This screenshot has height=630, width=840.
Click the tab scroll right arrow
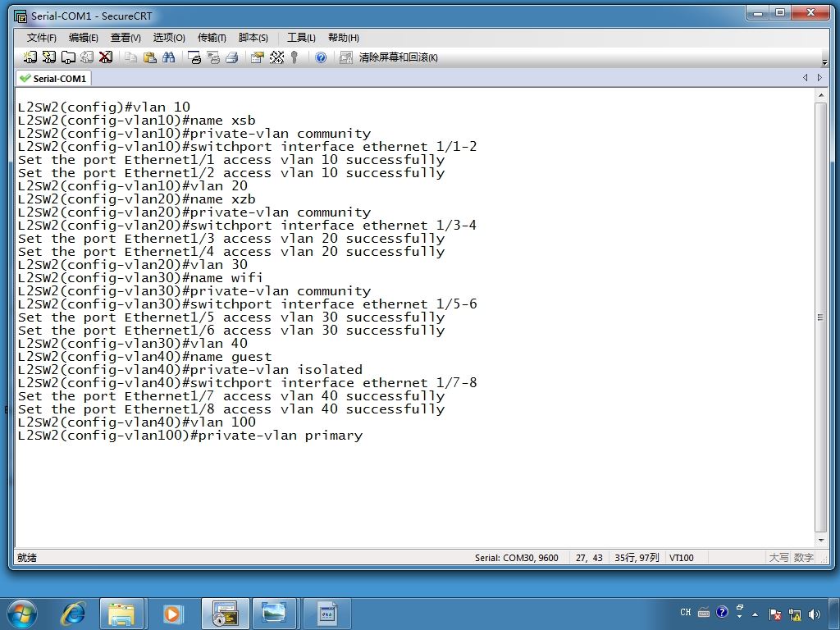pos(819,78)
